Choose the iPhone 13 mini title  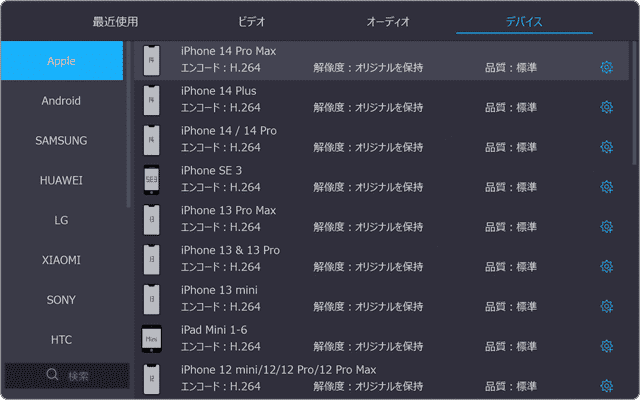(x=219, y=290)
